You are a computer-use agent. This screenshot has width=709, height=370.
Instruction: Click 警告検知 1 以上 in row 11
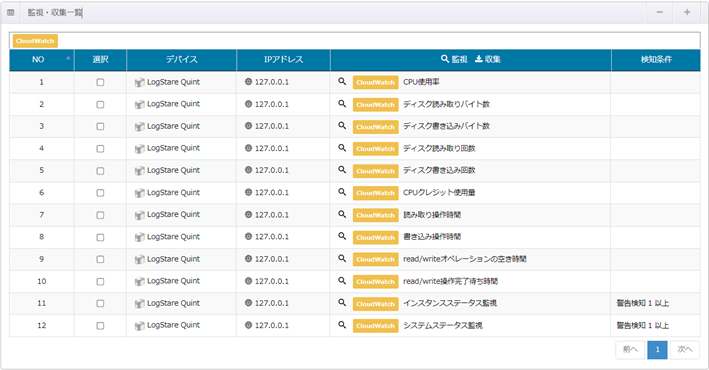tap(643, 303)
